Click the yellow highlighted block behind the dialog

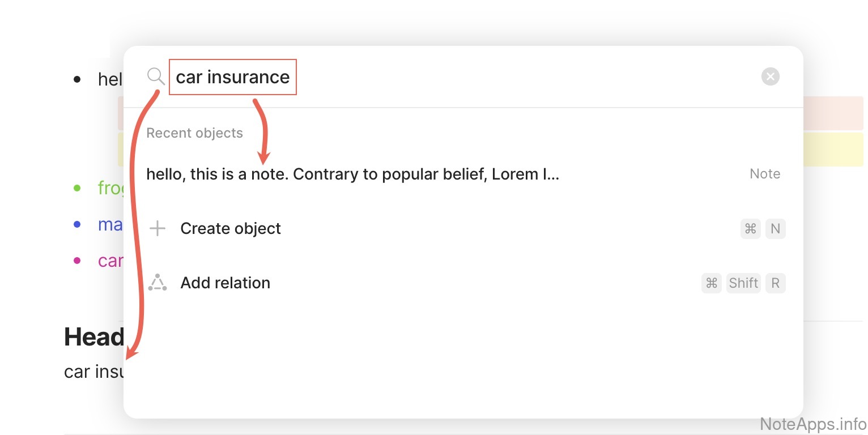tap(833, 149)
